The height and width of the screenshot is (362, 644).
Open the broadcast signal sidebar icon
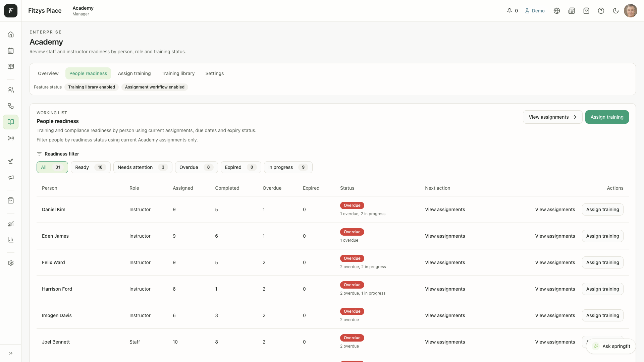[x=11, y=138]
